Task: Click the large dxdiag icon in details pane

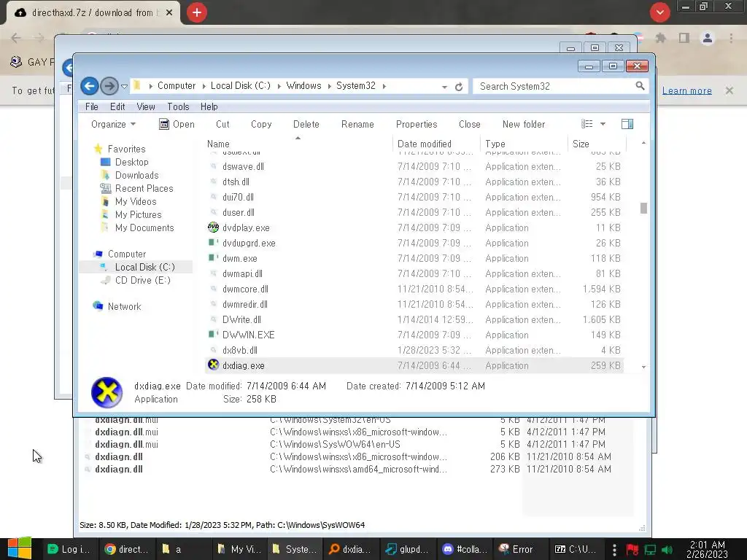Action: pyautogui.click(x=107, y=392)
